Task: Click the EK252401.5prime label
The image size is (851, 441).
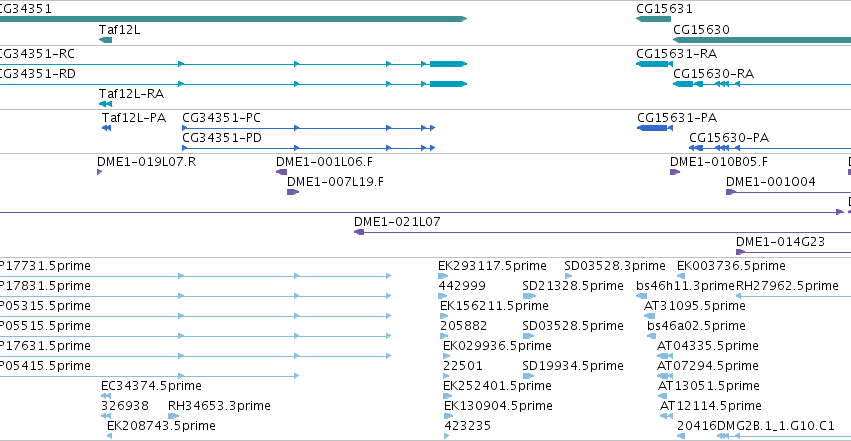Action: pyautogui.click(x=497, y=386)
